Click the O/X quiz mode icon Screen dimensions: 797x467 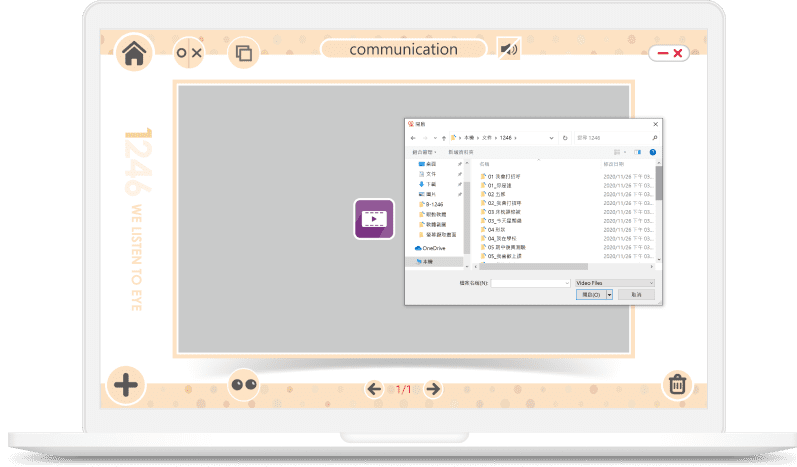(x=188, y=52)
